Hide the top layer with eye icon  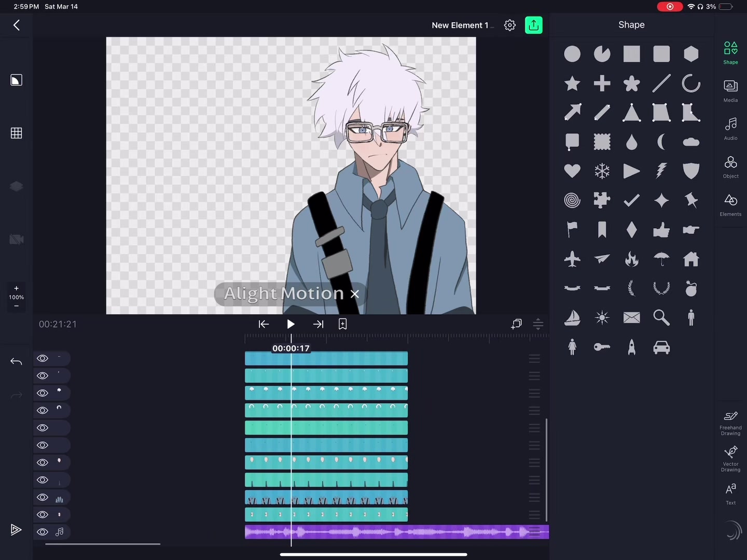tap(43, 358)
